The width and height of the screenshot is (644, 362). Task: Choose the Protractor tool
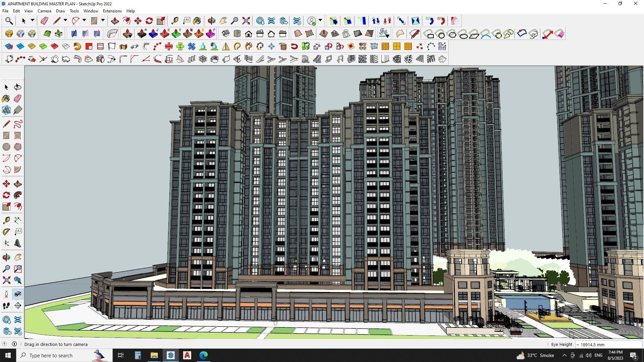6,232
